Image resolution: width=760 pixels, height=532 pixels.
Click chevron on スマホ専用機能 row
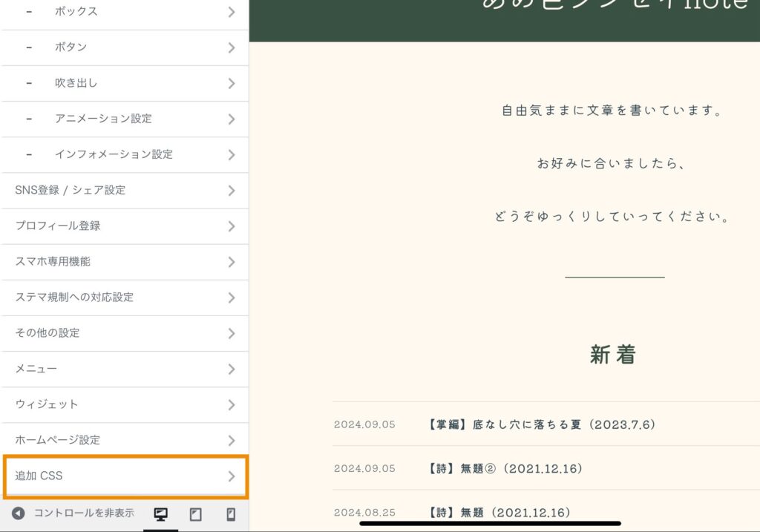pyautogui.click(x=232, y=262)
